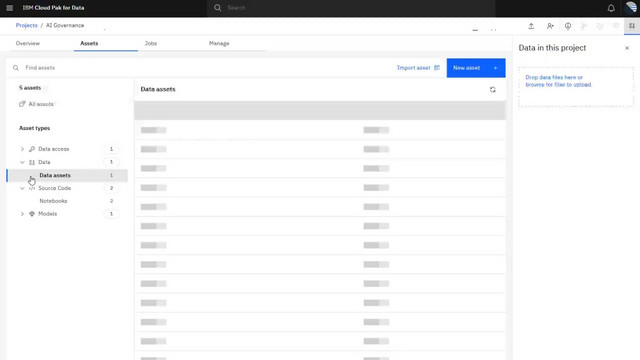This screenshot has height=360, width=640.
Task: Click the Data access key icon
Action: pos(32,149)
